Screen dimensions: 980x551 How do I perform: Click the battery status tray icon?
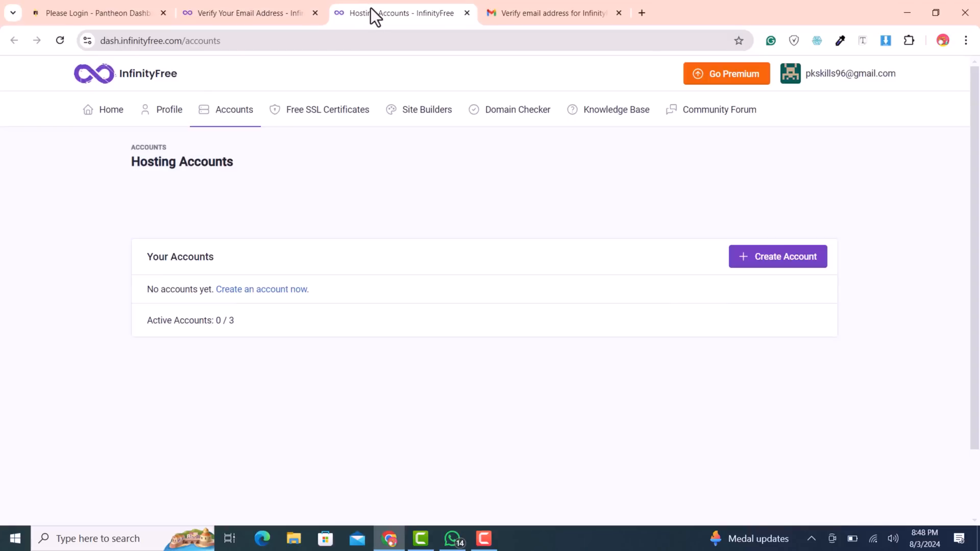pyautogui.click(x=852, y=538)
